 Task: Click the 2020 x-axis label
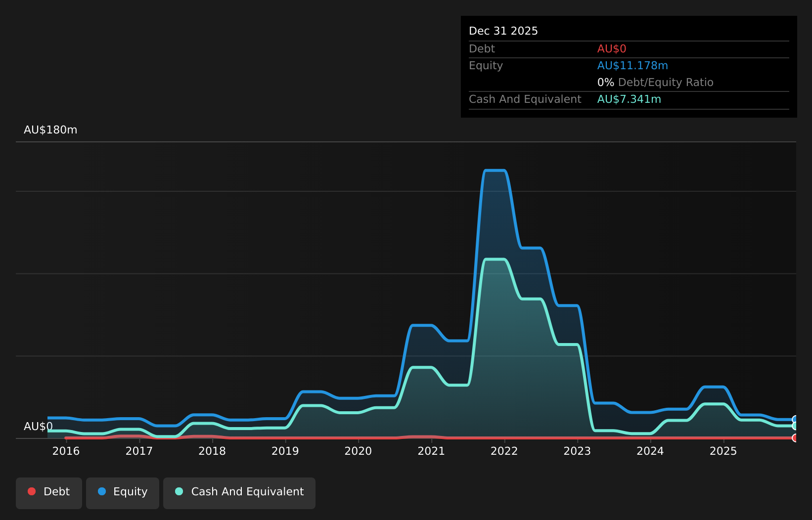[x=358, y=451]
